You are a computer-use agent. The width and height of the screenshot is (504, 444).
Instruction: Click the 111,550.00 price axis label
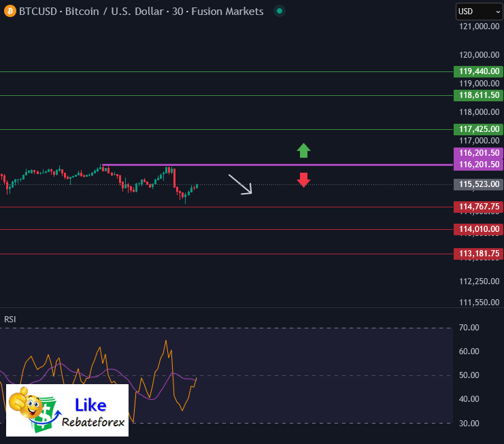coord(480,303)
